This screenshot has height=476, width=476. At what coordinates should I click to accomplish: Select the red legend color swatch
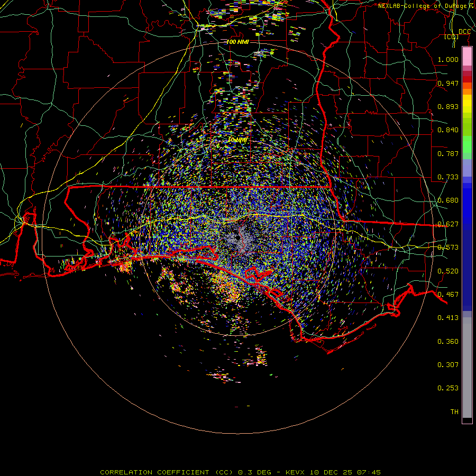pyautogui.click(x=467, y=79)
